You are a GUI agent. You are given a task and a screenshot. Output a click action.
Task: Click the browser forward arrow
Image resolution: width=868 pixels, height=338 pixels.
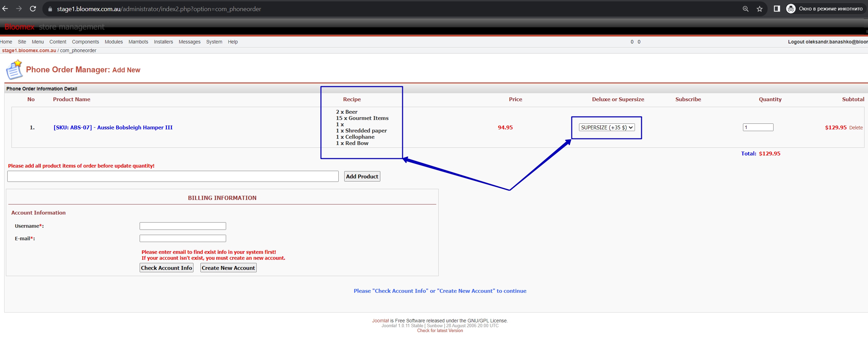pos(19,9)
